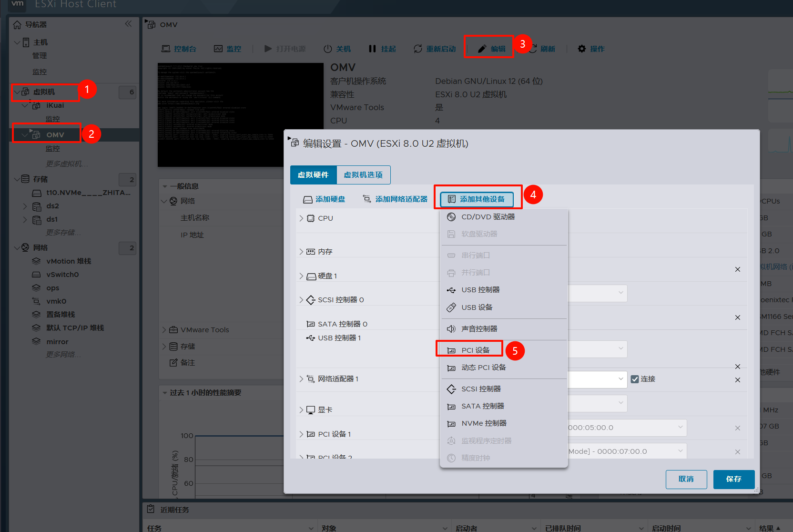The height and width of the screenshot is (532, 793).
Task: Open PCI device 2 dropdown ending 0000:07:00.0
Action: click(x=627, y=451)
